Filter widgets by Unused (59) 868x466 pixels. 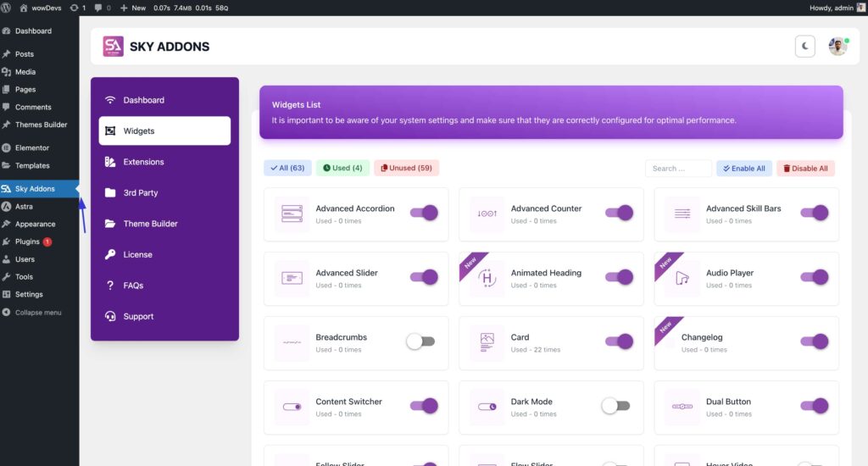(406, 169)
